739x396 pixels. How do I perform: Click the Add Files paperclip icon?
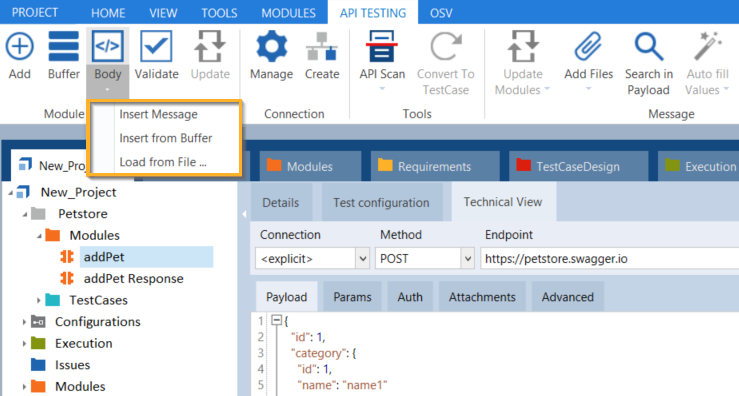click(x=588, y=46)
